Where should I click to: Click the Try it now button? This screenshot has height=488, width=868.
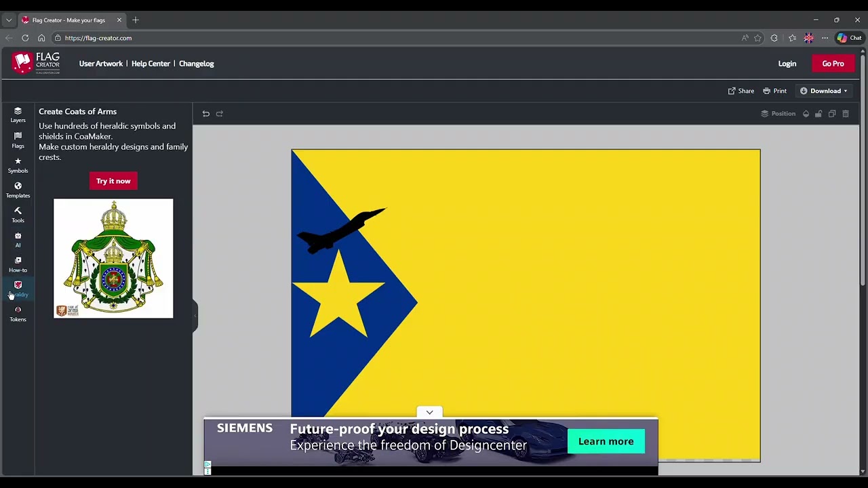(x=113, y=181)
